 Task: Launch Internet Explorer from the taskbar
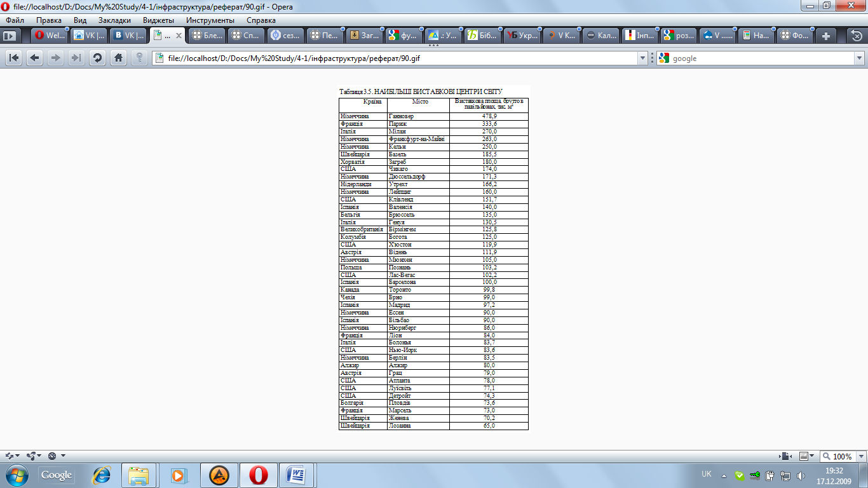[x=101, y=475]
